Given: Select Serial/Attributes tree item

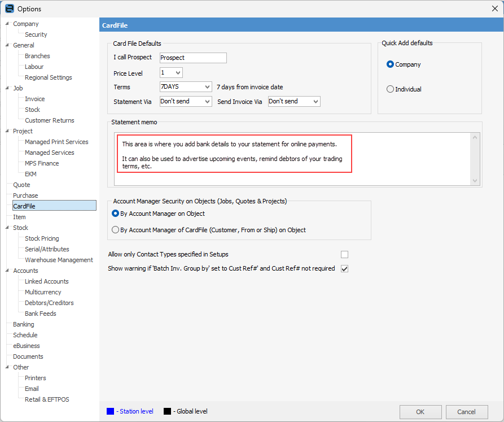Looking at the screenshot, I should tap(47, 249).
